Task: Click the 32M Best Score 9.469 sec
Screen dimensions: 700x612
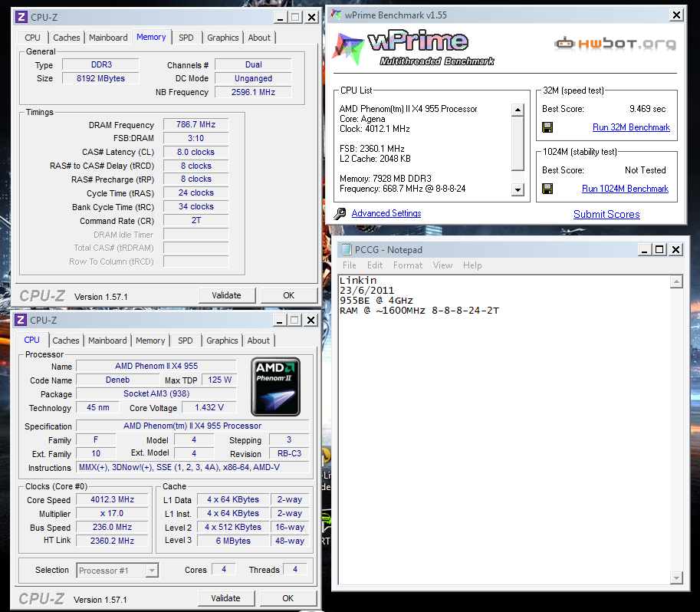Action: (x=647, y=109)
